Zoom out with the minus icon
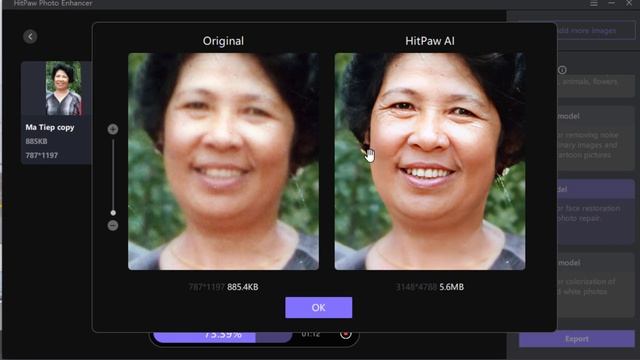 pos(113,225)
